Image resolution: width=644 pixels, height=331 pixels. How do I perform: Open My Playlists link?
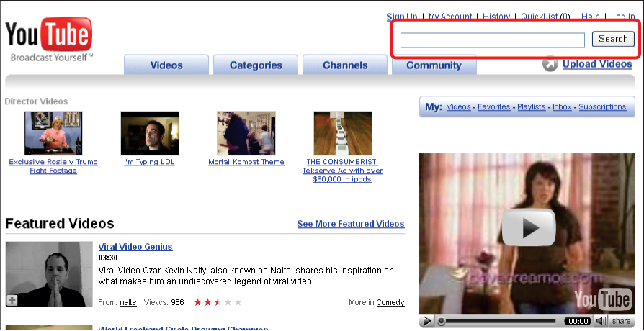[532, 107]
